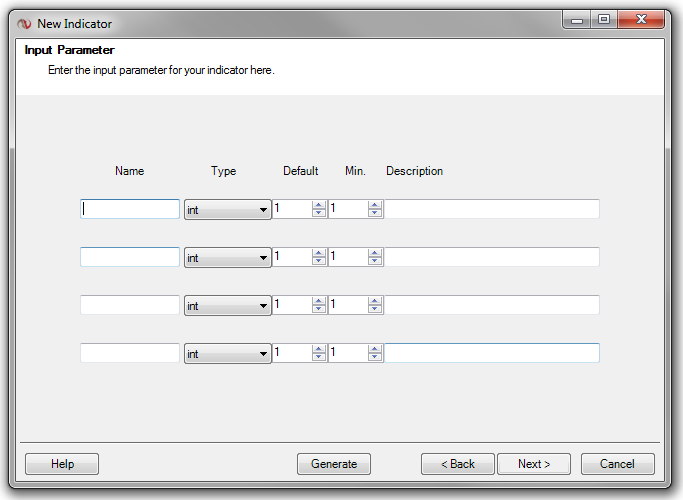Click the Name column header label
The image size is (683, 500).
click(x=129, y=171)
